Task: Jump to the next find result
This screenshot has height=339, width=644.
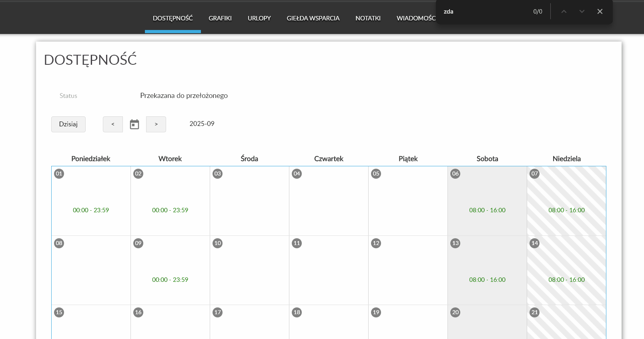Action: point(582,12)
